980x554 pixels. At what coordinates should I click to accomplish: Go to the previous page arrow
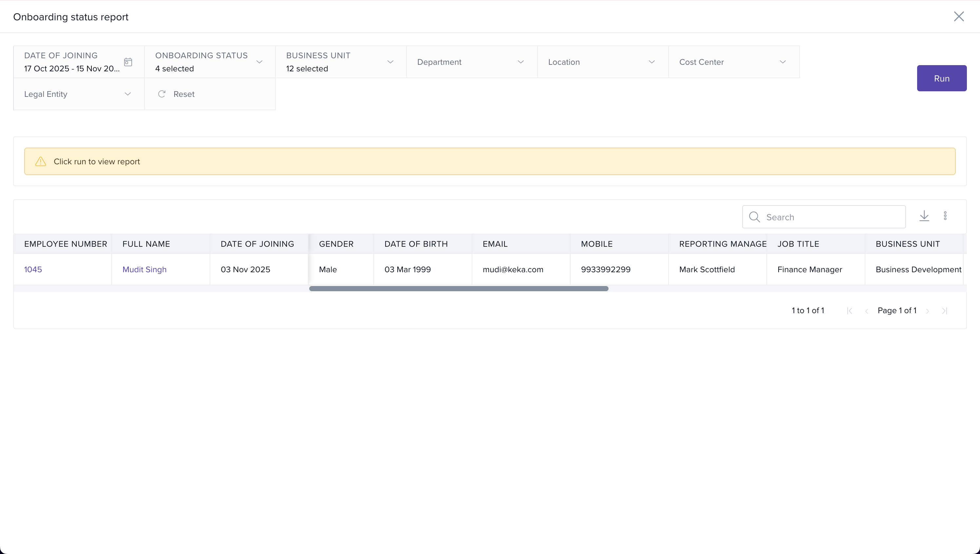coord(866,311)
